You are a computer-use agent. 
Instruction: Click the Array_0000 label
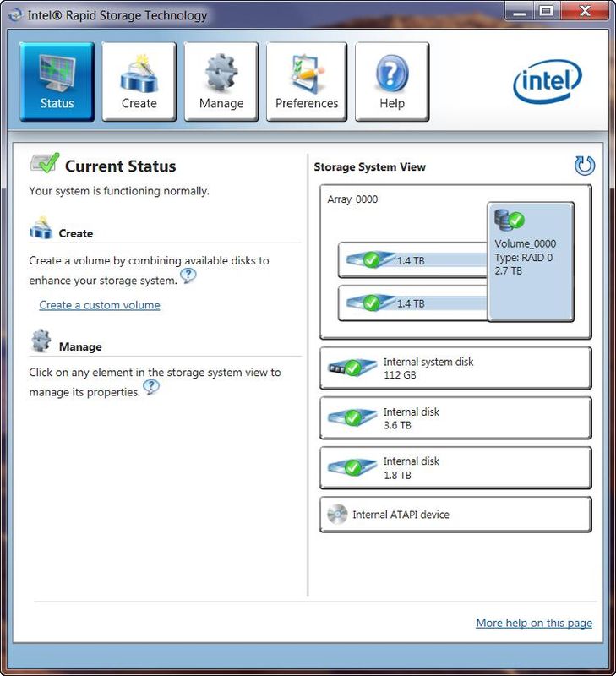point(352,199)
